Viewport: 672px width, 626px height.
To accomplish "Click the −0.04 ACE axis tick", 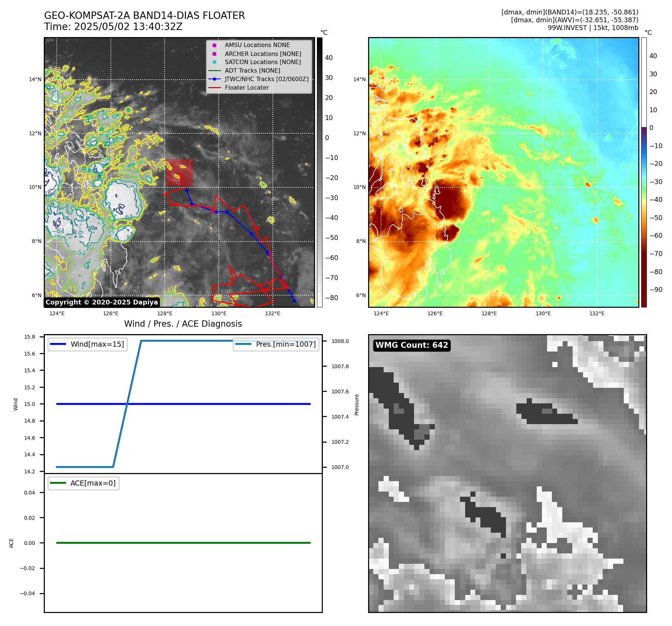I will [27, 593].
